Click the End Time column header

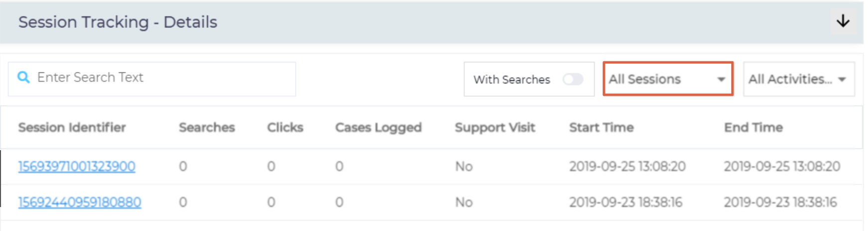pos(753,127)
